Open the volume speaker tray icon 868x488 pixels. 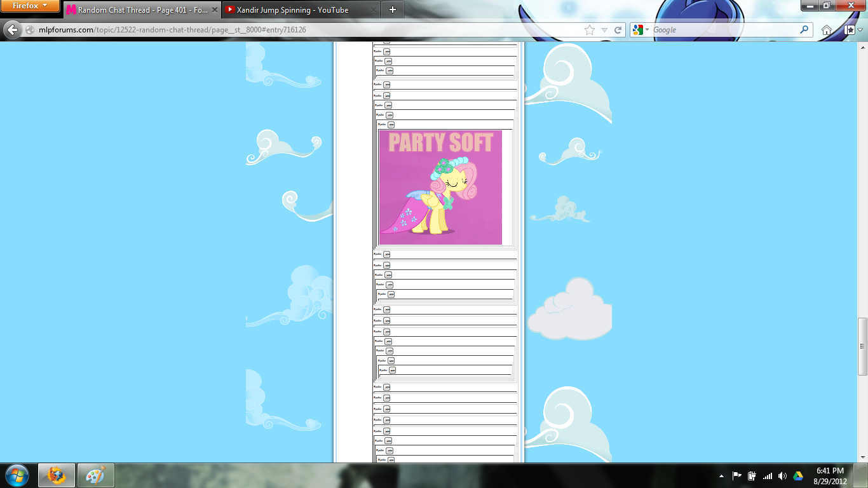[x=782, y=475]
